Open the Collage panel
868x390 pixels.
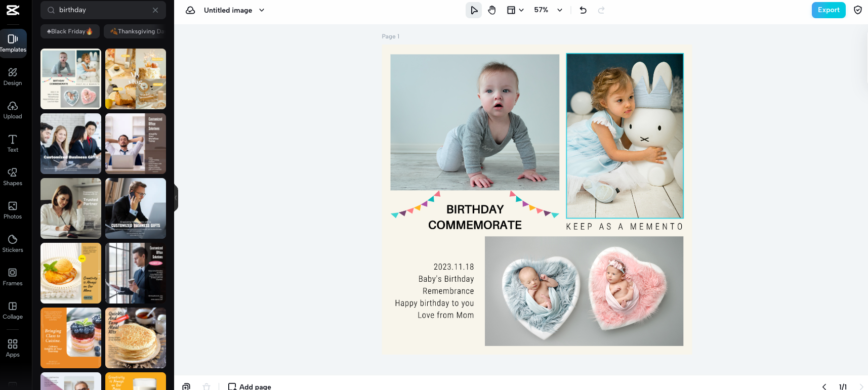13,310
